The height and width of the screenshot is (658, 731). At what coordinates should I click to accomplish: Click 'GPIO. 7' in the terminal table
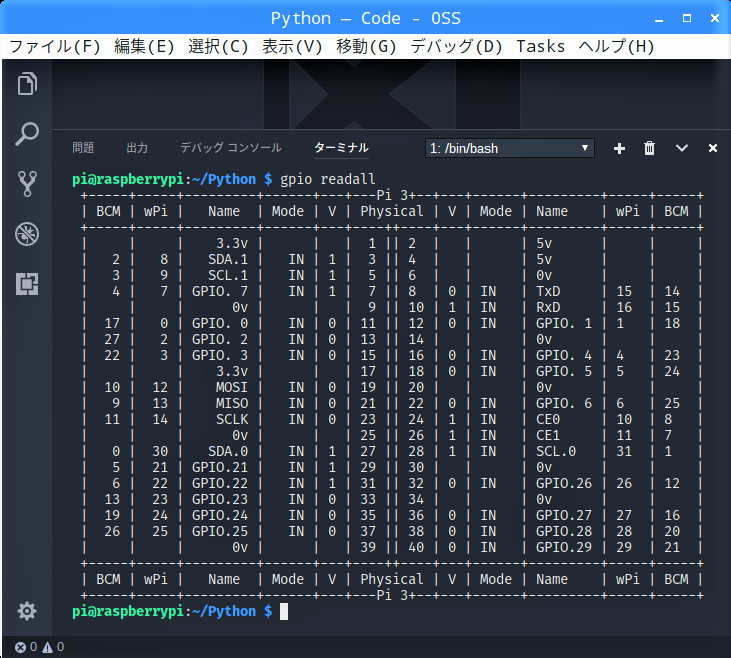point(220,291)
